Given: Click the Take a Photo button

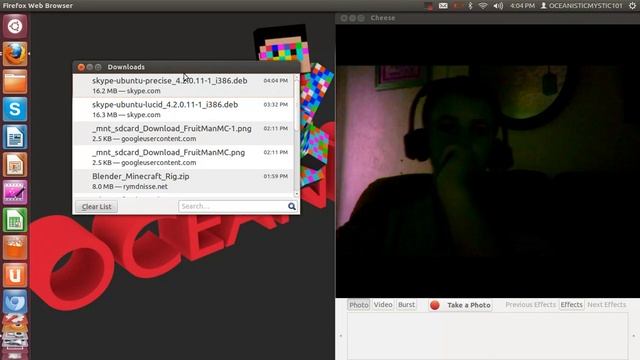Looking at the screenshot, I should (x=460, y=305).
